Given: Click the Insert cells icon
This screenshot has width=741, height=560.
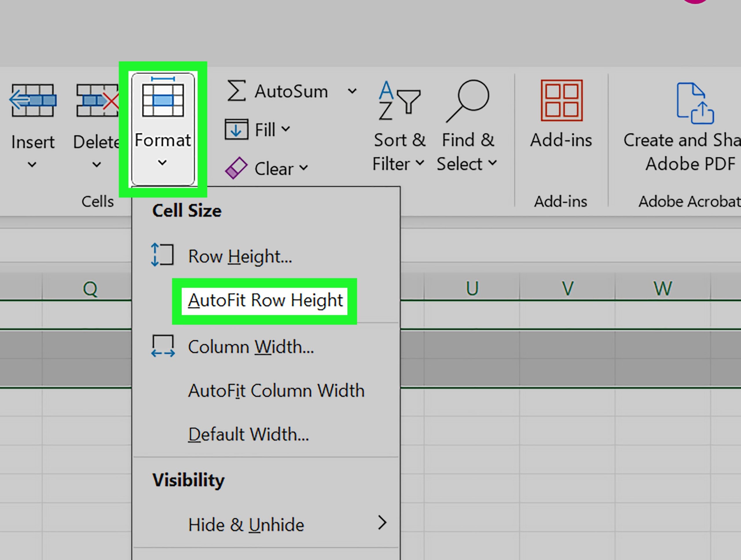Looking at the screenshot, I should click(x=32, y=100).
